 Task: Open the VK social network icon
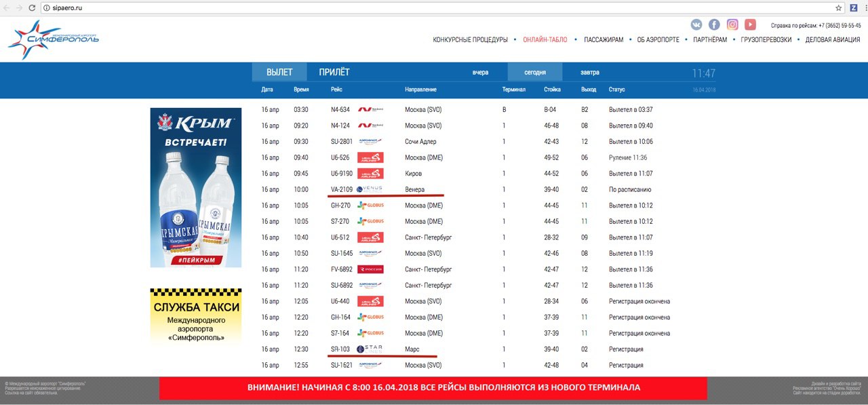(x=696, y=24)
